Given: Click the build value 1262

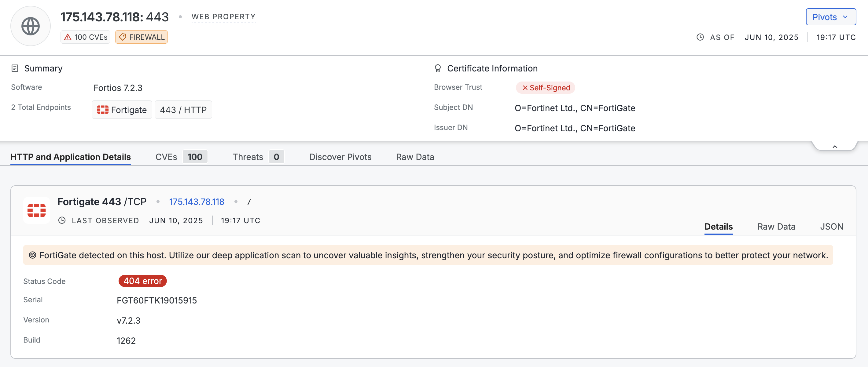Looking at the screenshot, I should tap(126, 341).
